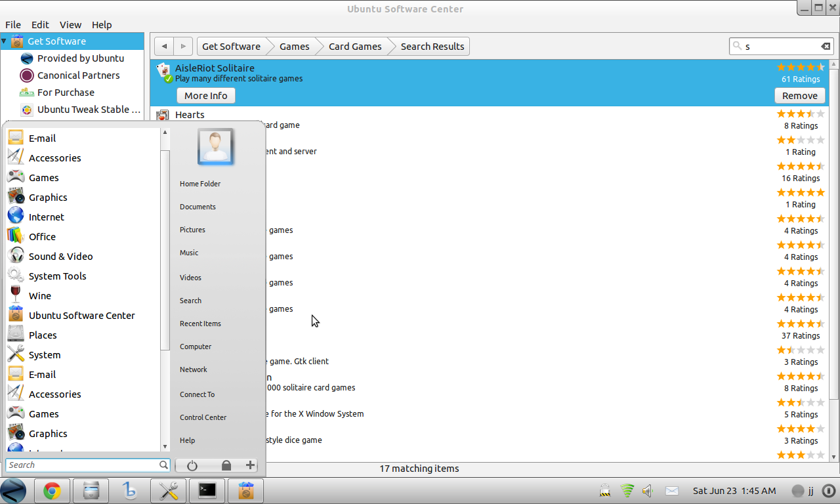This screenshot has height=504, width=840.
Task: Open the wireless network tray indicator
Action: coord(627,491)
